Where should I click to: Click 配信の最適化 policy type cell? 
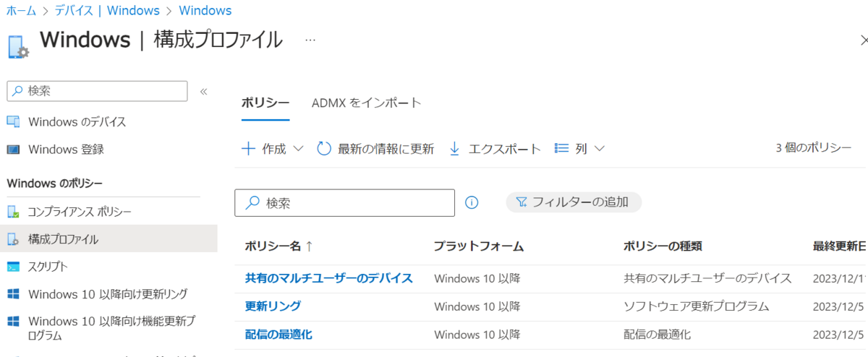coord(658,335)
